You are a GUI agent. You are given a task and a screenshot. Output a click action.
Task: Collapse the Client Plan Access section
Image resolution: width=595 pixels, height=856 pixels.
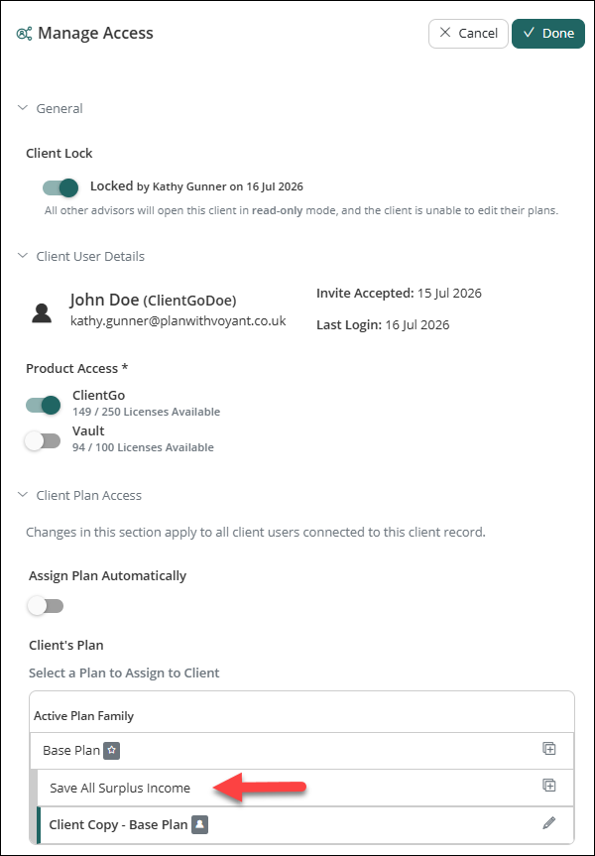coord(22,495)
